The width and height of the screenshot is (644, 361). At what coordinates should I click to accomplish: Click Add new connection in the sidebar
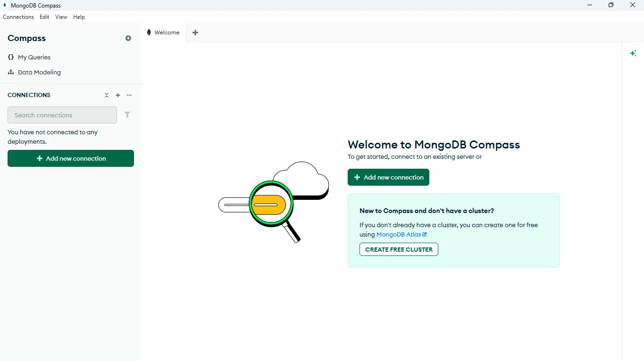click(x=70, y=158)
